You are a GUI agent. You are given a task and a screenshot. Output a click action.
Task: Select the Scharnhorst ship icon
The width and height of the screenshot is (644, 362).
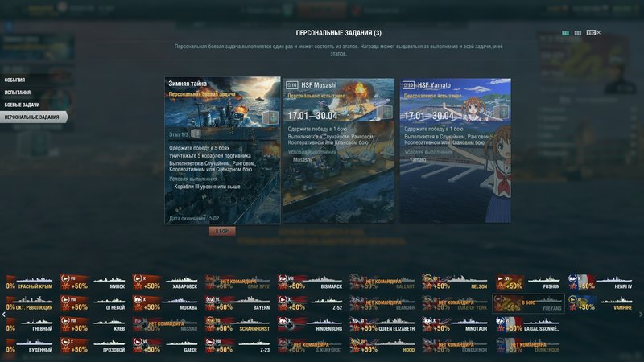(x=238, y=324)
